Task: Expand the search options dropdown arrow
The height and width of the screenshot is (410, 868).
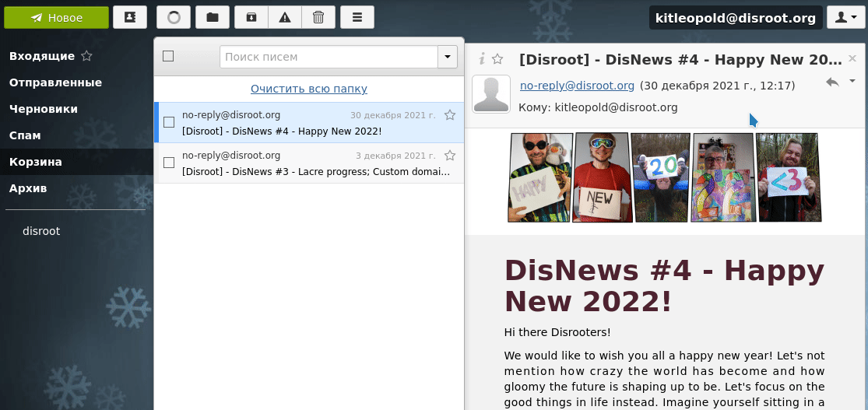Action: point(447,57)
